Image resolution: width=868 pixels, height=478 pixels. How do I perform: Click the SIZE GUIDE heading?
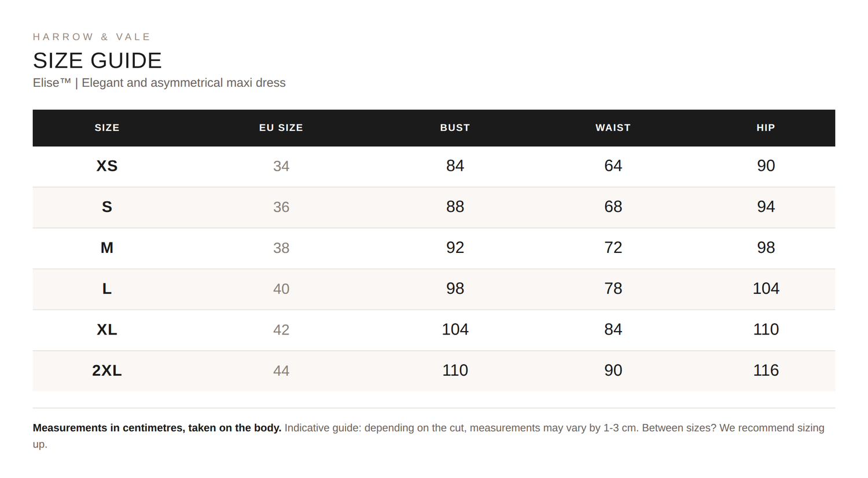(97, 61)
